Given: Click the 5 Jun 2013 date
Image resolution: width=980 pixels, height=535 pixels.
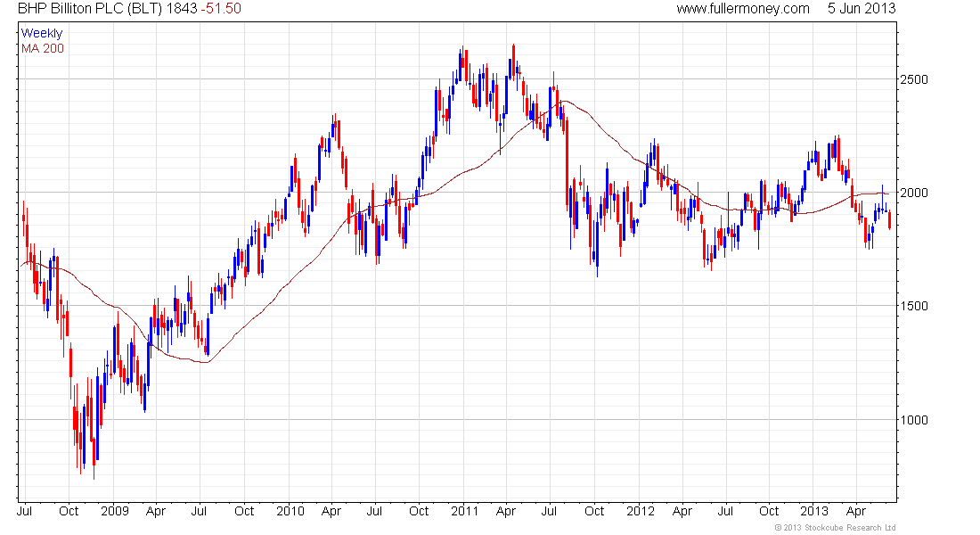Looking at the screenshot, I should click(x=862, y=9).
